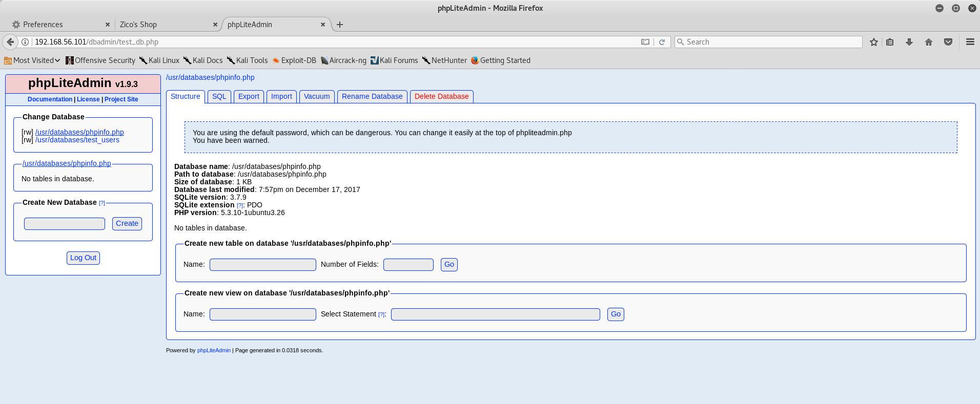
Task: Switch to the SQL tab
Action: coord(219,96)
